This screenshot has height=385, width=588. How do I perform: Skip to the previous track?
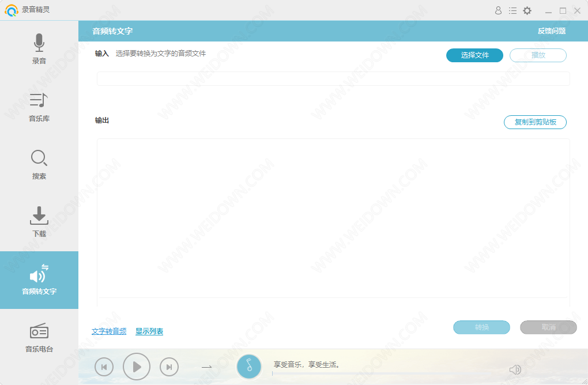tap(104, 367)
